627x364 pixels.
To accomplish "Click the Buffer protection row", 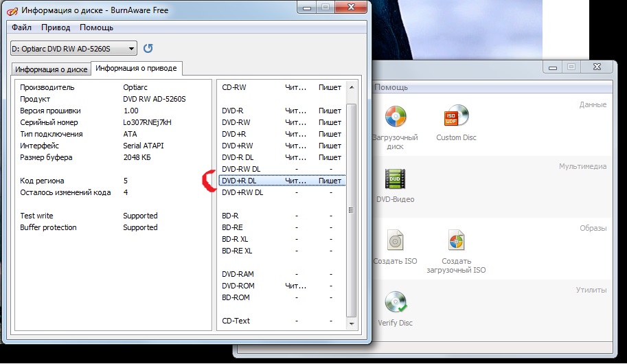I will point(113,227).
